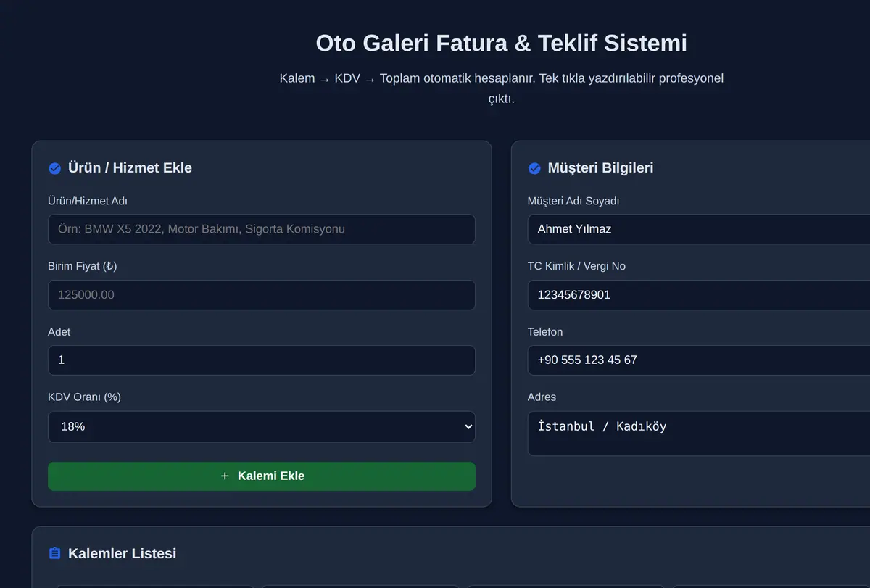This screenshot has height=588, width=870.
Task: Click the Ürün/Hizmet Adı label
Action: click(88, 201)
